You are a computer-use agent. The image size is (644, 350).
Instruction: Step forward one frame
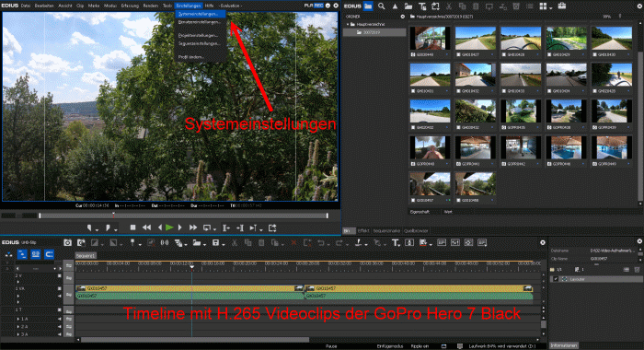[x=180, y=227]
